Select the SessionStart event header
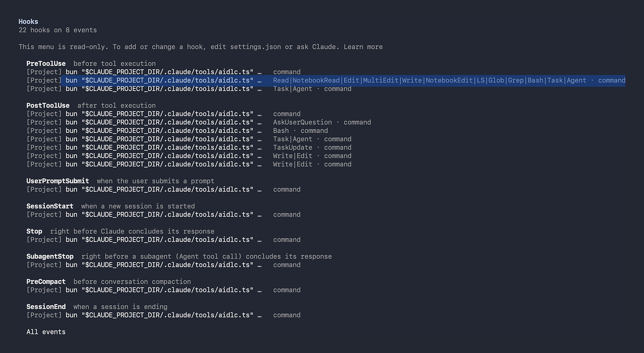 click(x=50, y=206)
